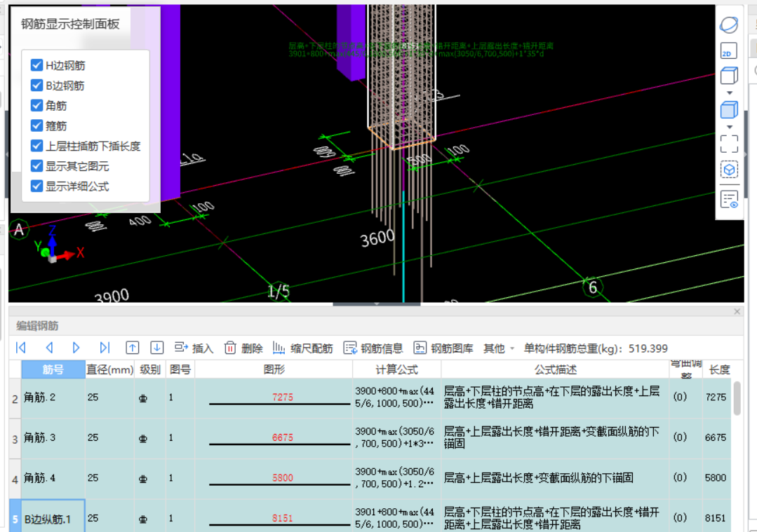Click formula description of 角筋.4 row
The width and height of the screenshot is (757, 532).
point(555,478)
